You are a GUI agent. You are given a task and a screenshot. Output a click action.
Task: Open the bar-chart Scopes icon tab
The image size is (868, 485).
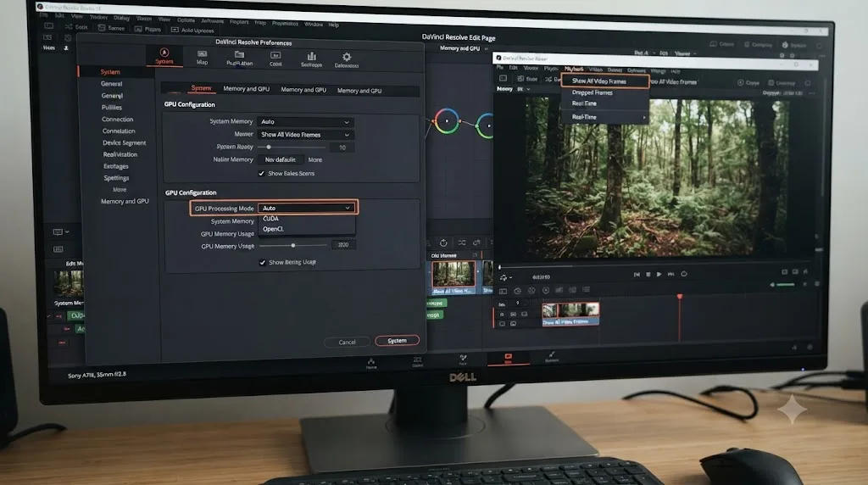pos(311,59)
